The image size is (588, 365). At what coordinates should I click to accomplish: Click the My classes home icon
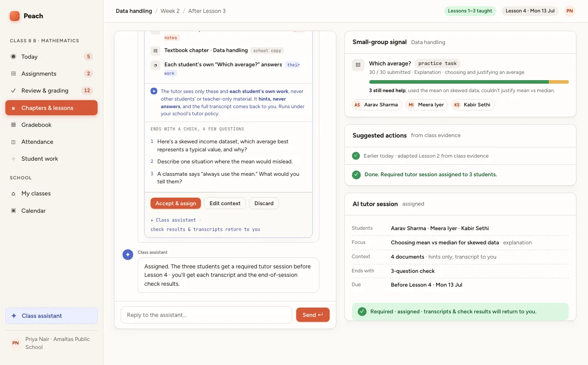(x=13, y=194)
